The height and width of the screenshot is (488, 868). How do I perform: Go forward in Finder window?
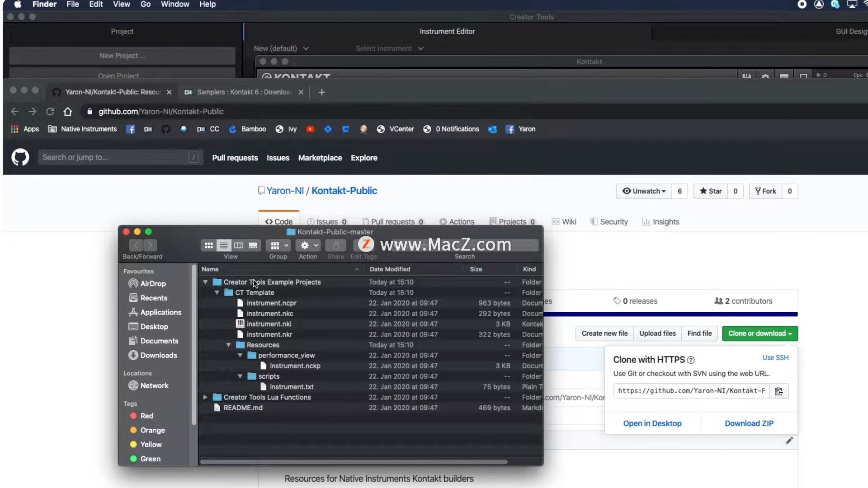pos(150,245)
